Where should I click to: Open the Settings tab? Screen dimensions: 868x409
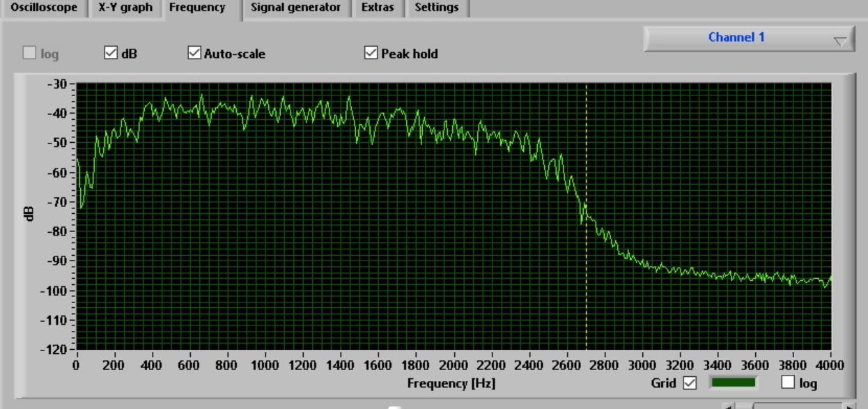coord(437,8)
